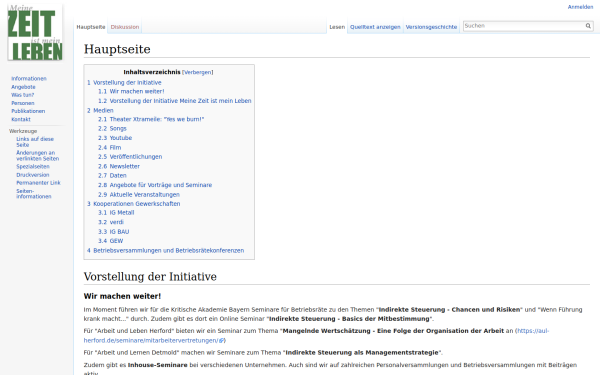Jump to 3.2 verdi
Viewport: 600px width, 375px height.
[111, 222]
